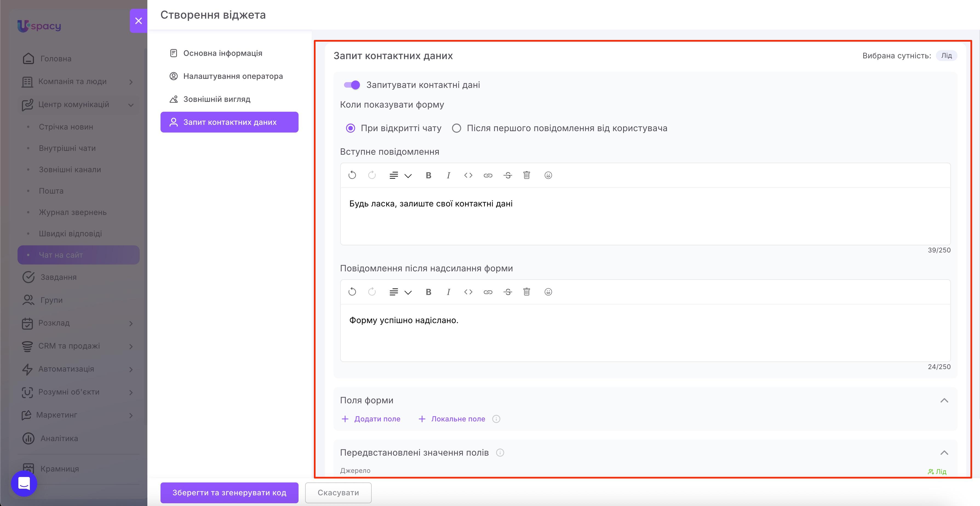Redo in the after-submit message editor
The width and height of the screenshot is (980, 506).
(x=372, y=292)
